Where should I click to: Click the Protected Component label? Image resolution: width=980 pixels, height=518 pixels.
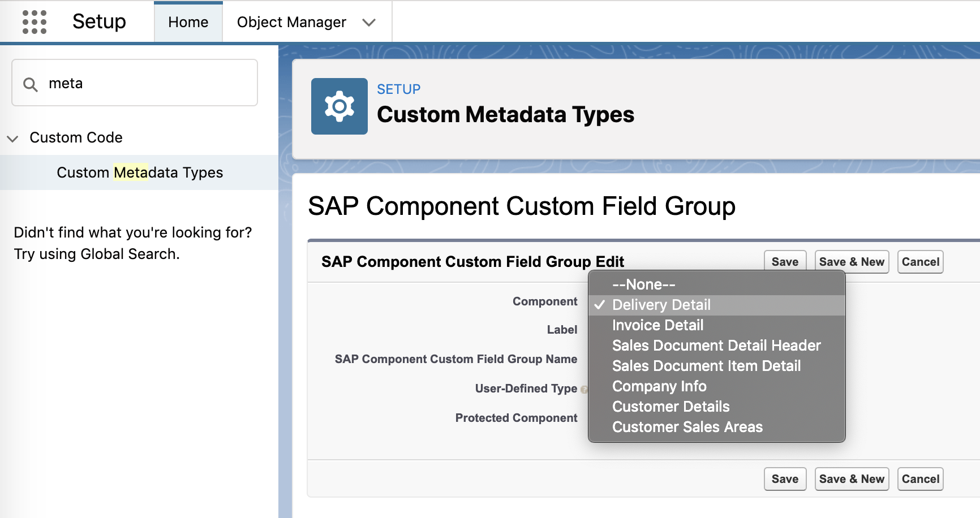(516, 418)
